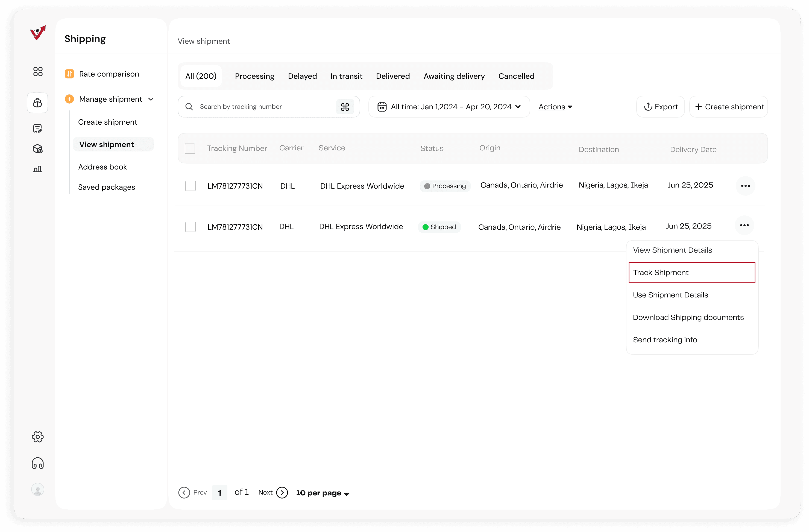Open Create shipment in sidebar submenu

[108, 122]
